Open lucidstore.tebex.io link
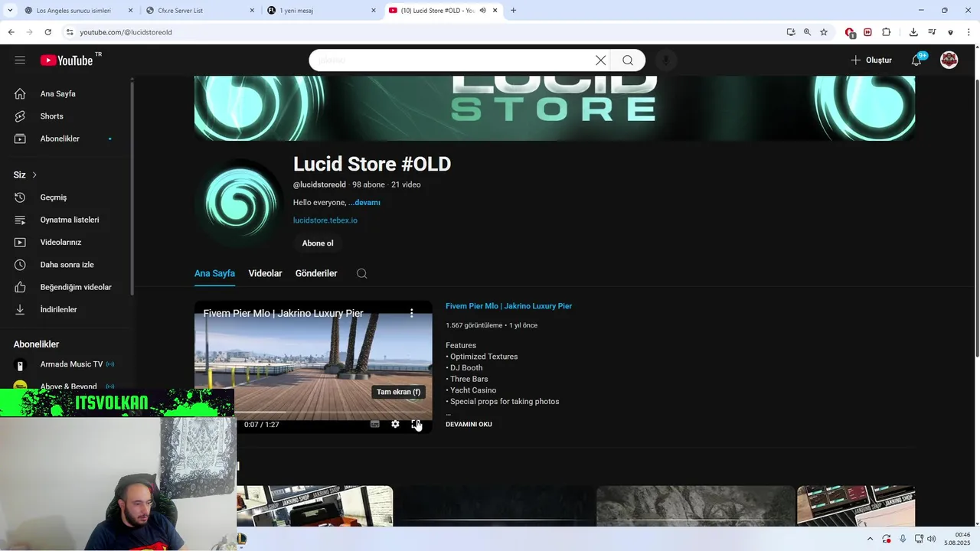Screen dimensions: 980x551 [x=325, y=220]
